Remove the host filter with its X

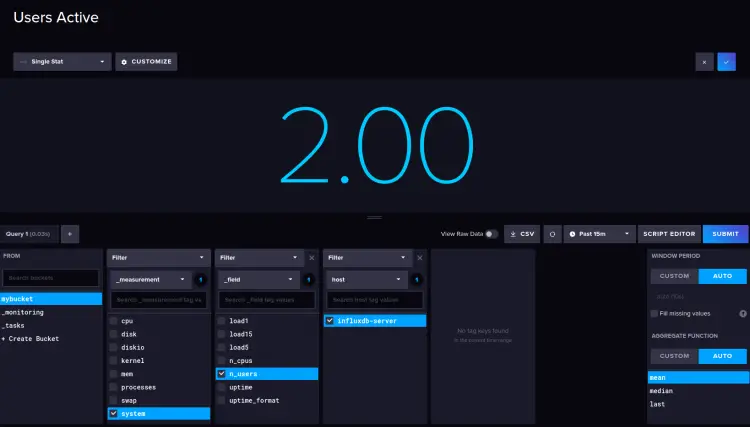[420, 258]
